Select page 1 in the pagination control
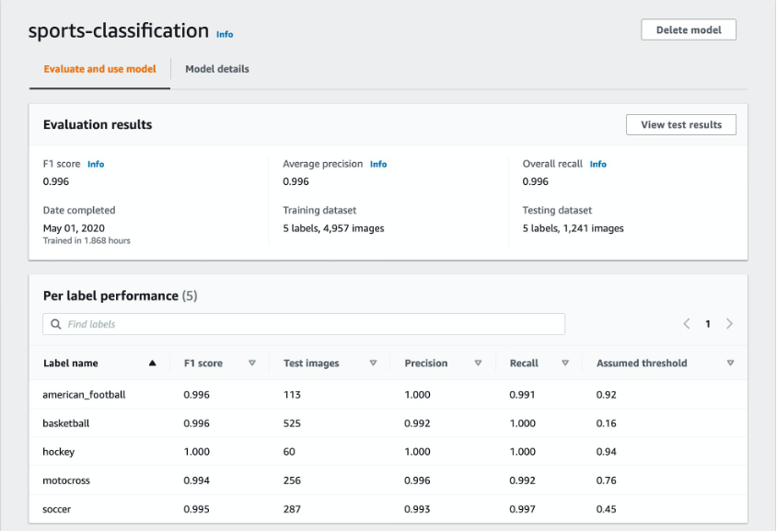The image size is (777, 532). [x=708, y=324]
